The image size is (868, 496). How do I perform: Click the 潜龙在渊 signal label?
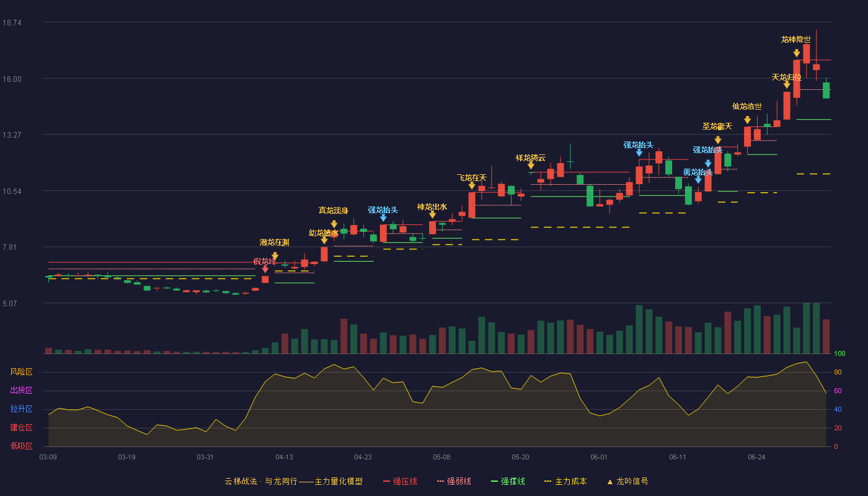(275, 242)
